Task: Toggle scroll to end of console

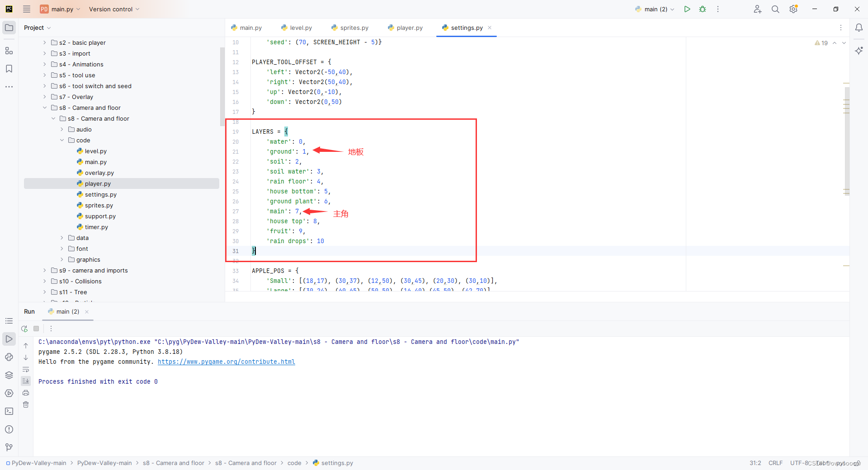Action: tap(26, 381)
